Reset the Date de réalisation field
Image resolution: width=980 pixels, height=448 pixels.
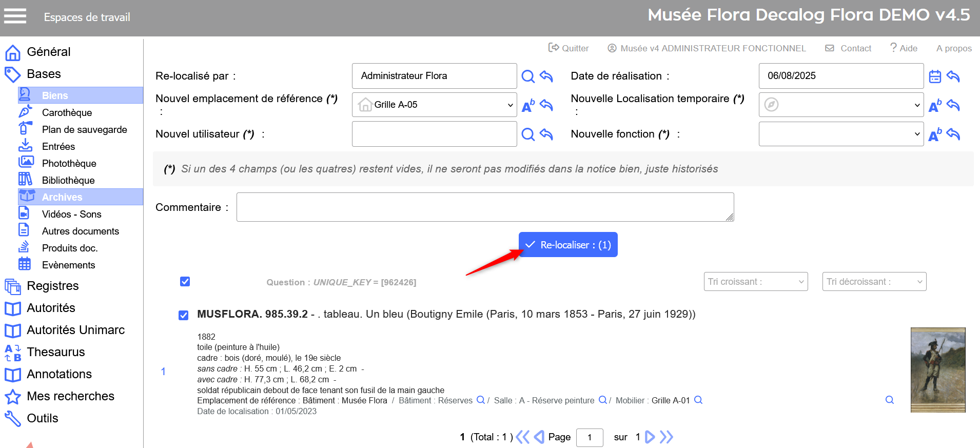tap(953, 76)
